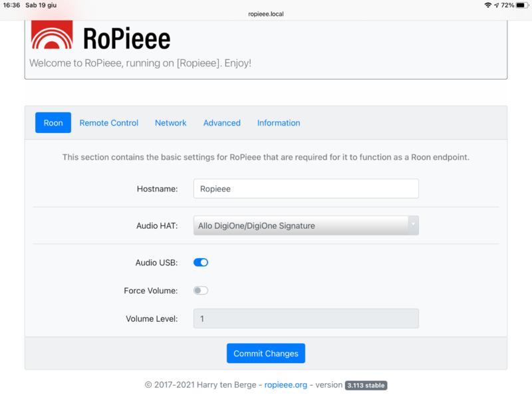Toggle the Force Volume switch
This screenshot has width=532, height=399.
(x=201, y=291)
